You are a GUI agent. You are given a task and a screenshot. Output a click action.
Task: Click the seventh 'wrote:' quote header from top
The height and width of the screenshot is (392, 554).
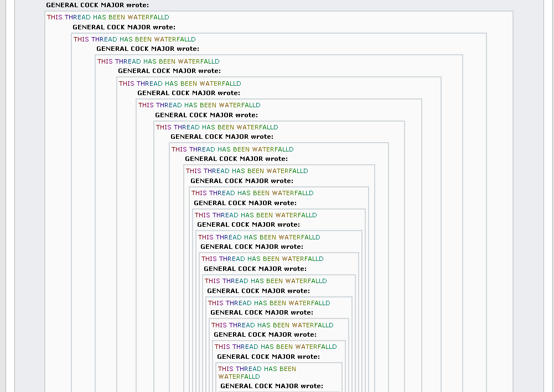222,137
